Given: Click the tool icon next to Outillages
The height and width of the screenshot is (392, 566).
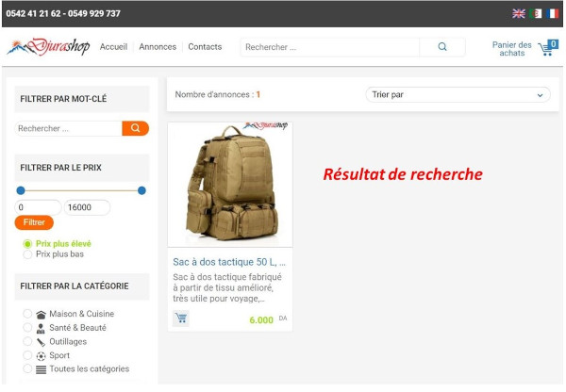Looking at the screenshot, I should coord(41,342).
